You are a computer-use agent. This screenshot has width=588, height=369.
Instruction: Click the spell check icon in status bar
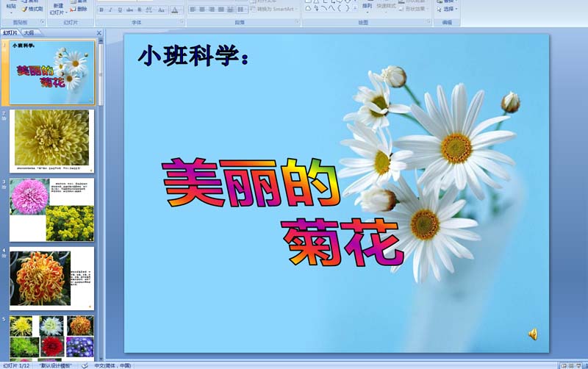tap(85, 365)
